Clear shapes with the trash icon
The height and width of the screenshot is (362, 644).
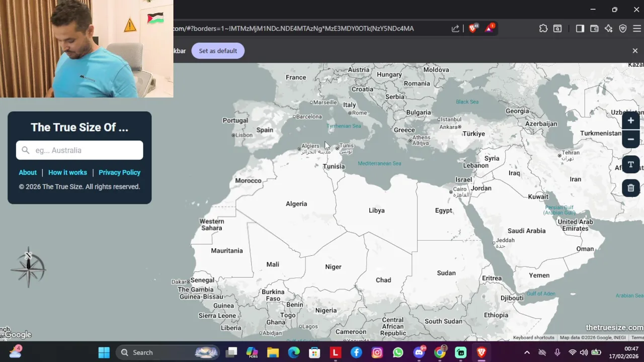[x=630, y=188]
